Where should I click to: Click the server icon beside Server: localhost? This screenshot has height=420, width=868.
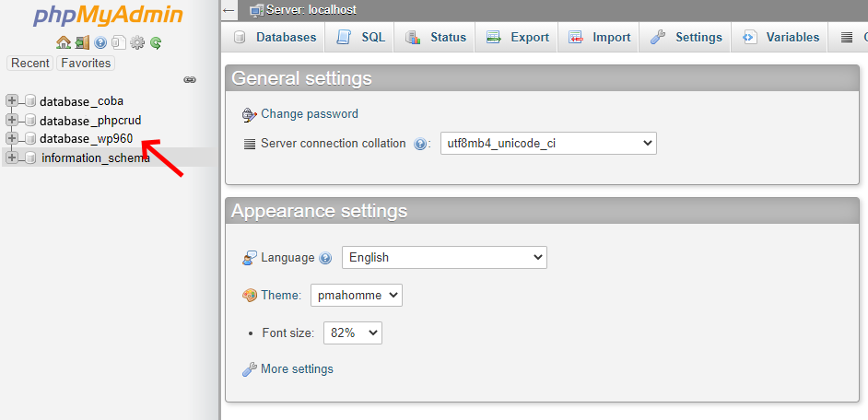[x=256, y=10]
